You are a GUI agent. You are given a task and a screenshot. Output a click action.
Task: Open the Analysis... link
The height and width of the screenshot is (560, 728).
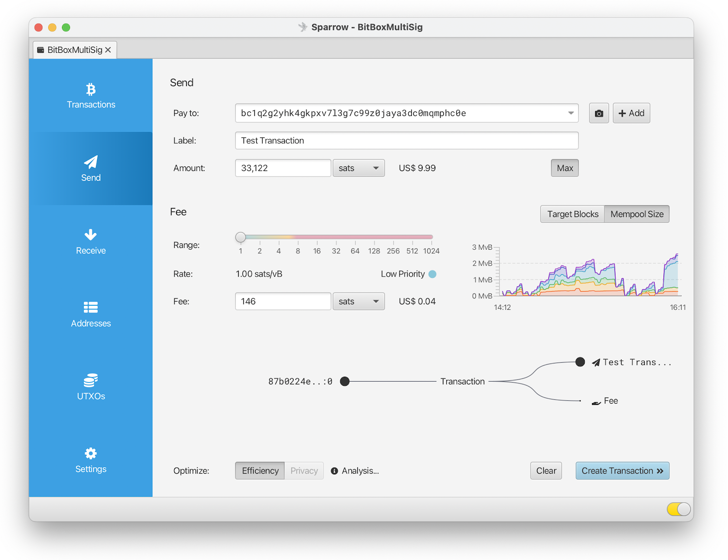[x=360, y=471]
